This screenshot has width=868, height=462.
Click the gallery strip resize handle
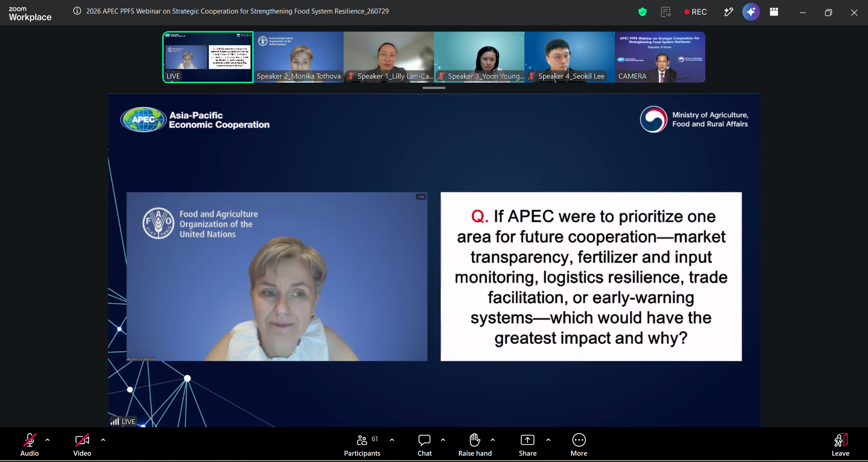point(434,88)
